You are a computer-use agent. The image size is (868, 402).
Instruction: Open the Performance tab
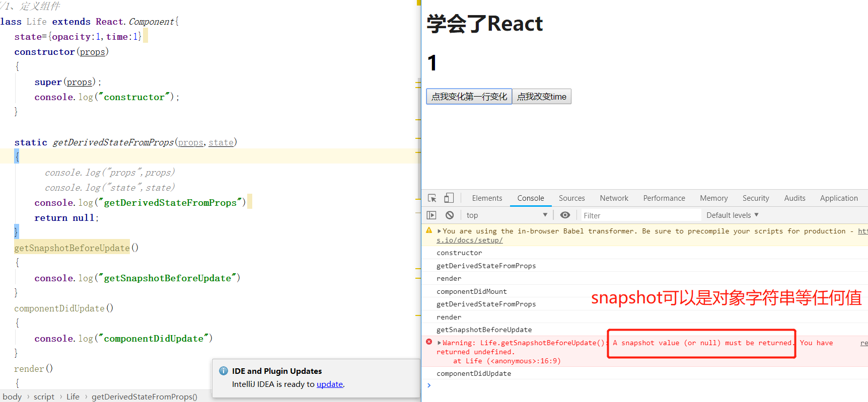664,198
